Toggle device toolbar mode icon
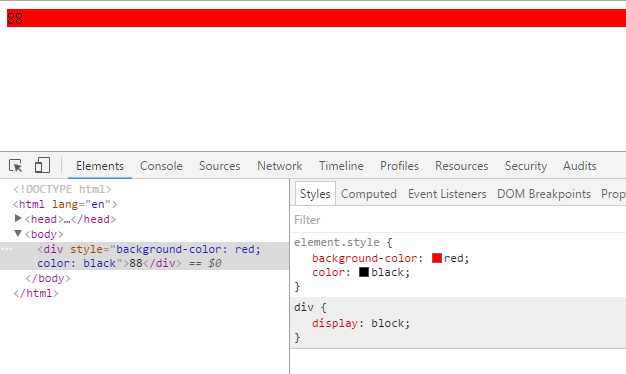 42,165
